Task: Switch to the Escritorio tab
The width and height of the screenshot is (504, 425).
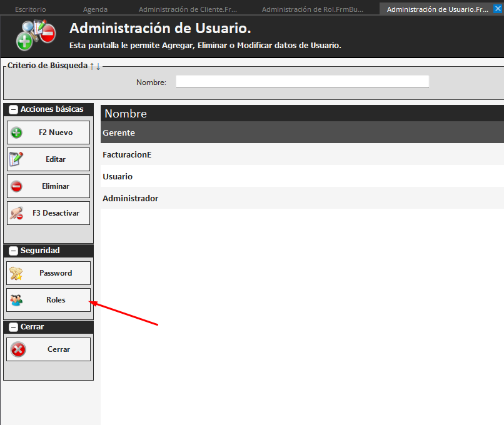Action: point(30,9)
